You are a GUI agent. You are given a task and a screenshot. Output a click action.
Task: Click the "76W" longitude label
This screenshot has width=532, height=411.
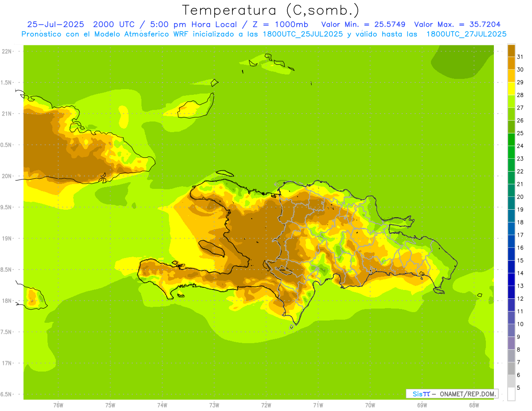click(58, 405)
